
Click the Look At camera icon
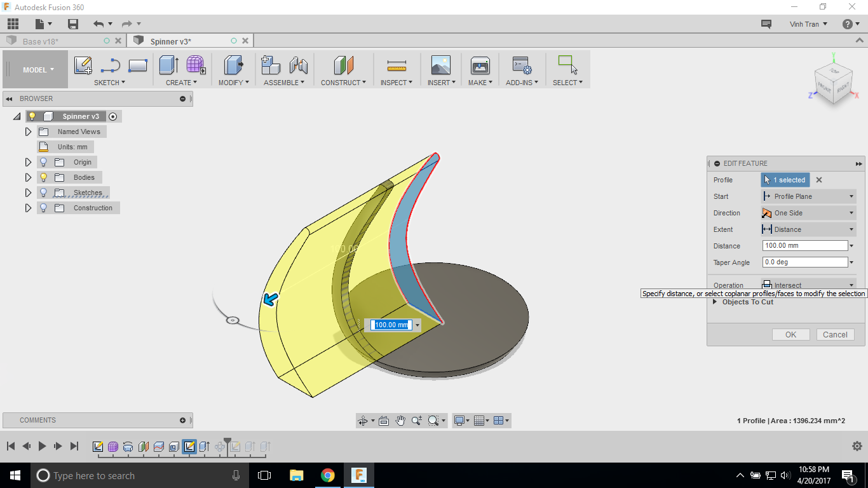384,421
